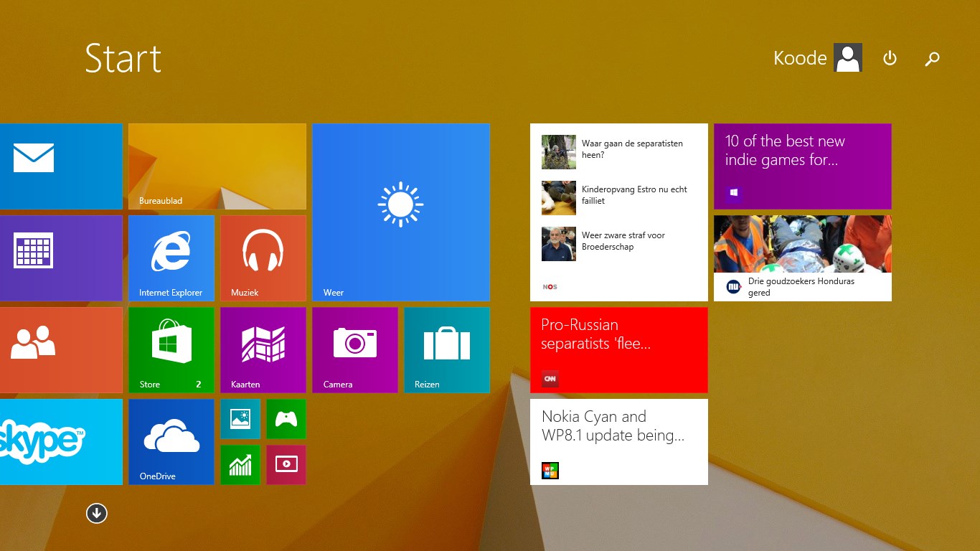Read the Pro-Russian separatists news story
The width and height of the screenshot is (980, 551).
point(618,349)
